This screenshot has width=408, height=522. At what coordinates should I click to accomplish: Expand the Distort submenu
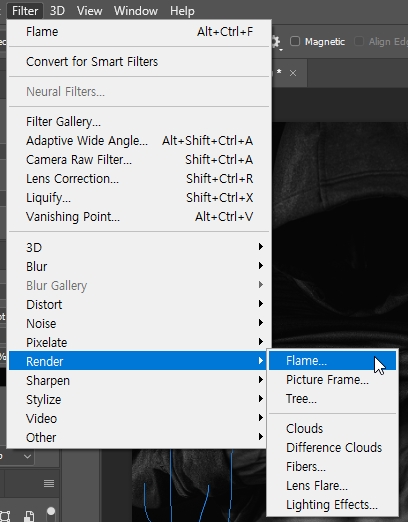(x=139, y=304)
